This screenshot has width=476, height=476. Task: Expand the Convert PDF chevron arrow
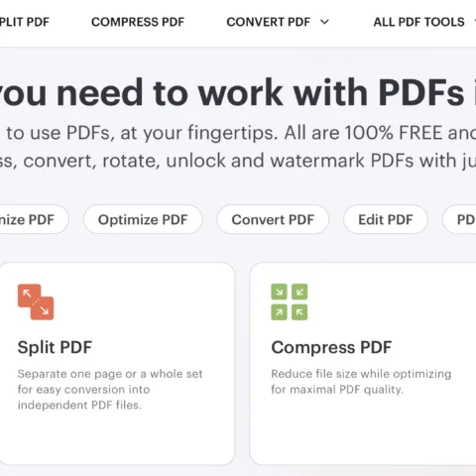click(325, 22)
